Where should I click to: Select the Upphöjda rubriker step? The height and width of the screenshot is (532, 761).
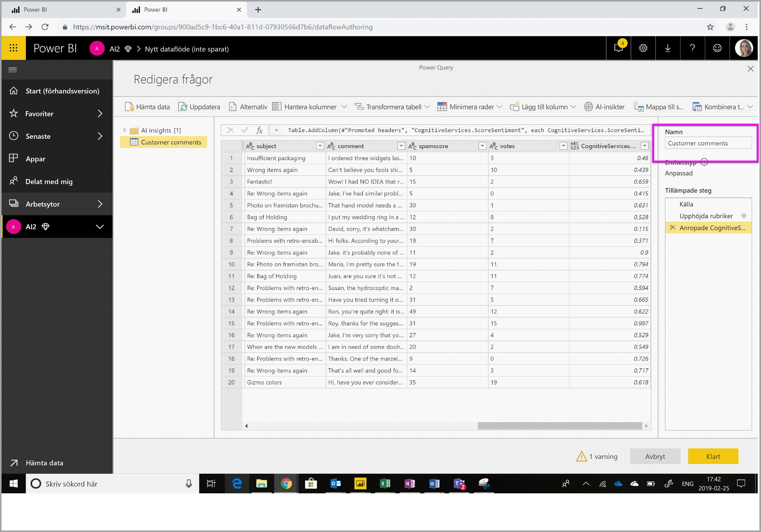[706, 216]
